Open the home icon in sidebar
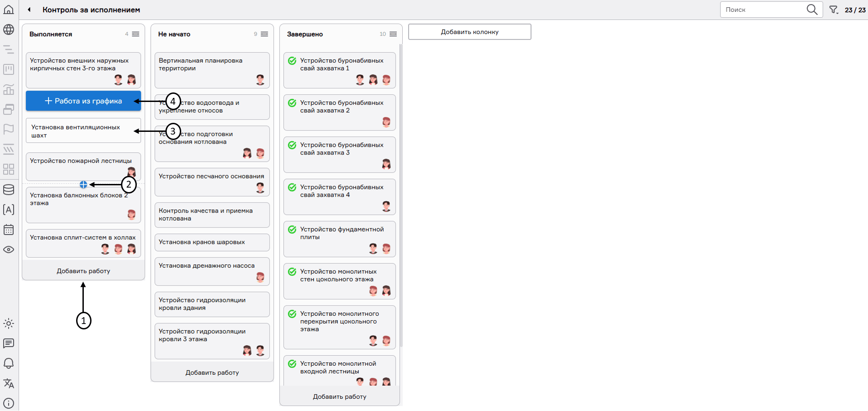This screenshot has height=411, width=868. point(9,10)
